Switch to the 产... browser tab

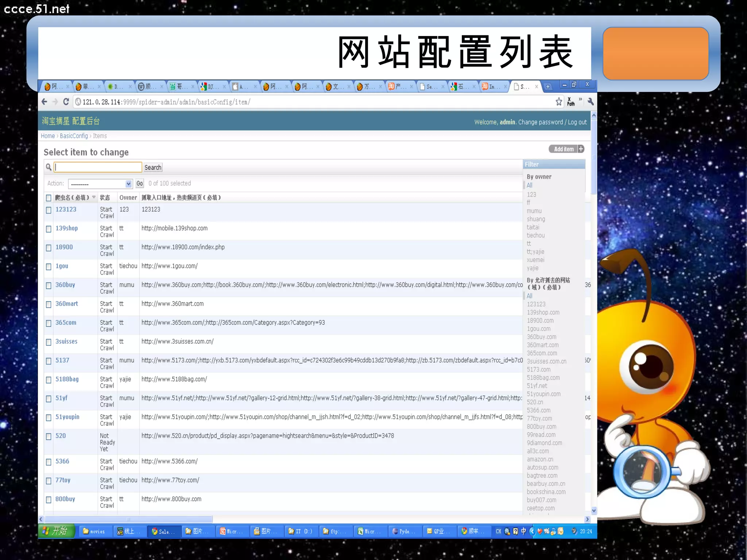tap(400, 86)
